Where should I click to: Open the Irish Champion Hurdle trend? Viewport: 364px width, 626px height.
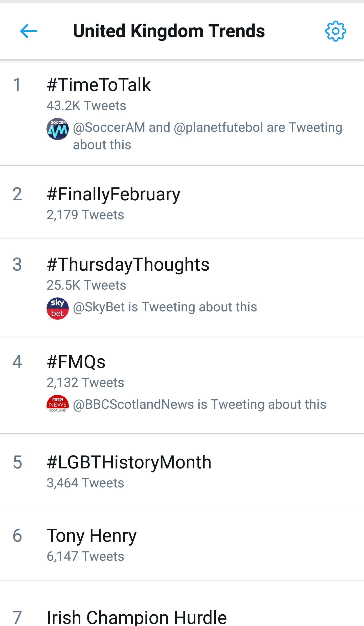click(x=137, y=617)
